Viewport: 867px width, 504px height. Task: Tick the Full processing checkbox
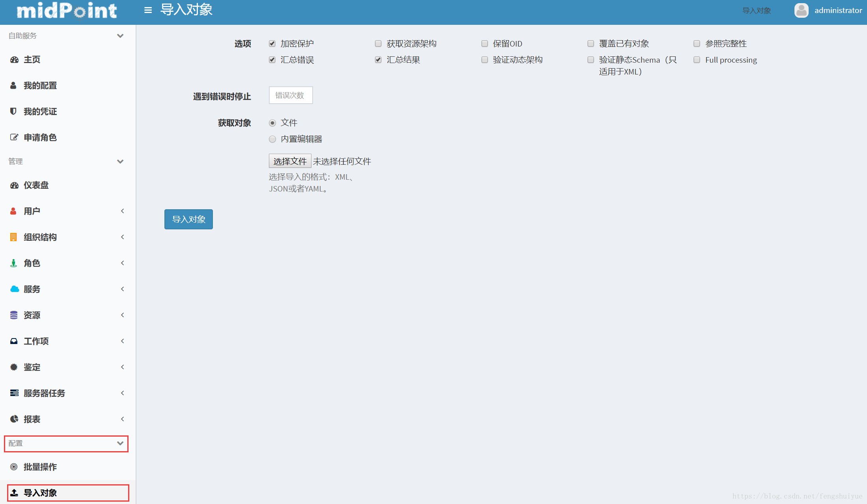697,60
